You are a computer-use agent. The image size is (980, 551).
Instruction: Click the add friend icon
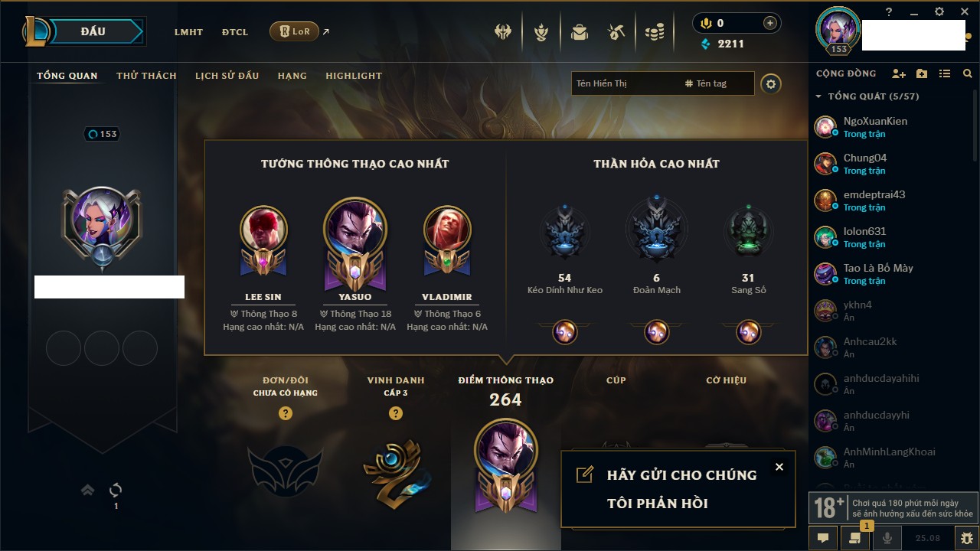pos(899,73)
